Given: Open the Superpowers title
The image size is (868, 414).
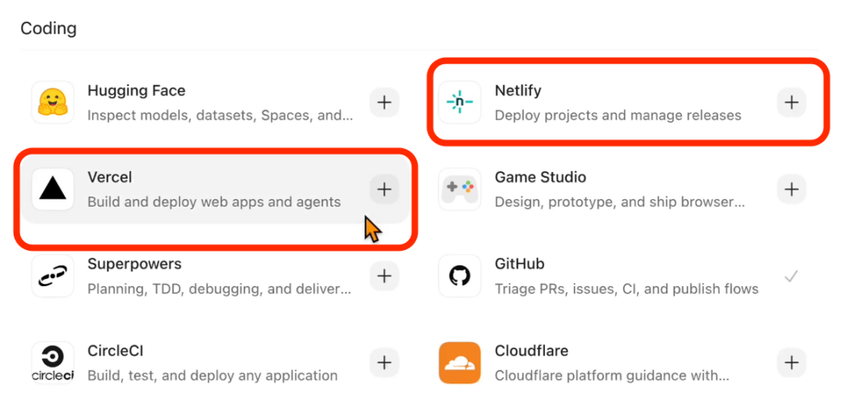Looking at the screenshot, I should [134, 264].
